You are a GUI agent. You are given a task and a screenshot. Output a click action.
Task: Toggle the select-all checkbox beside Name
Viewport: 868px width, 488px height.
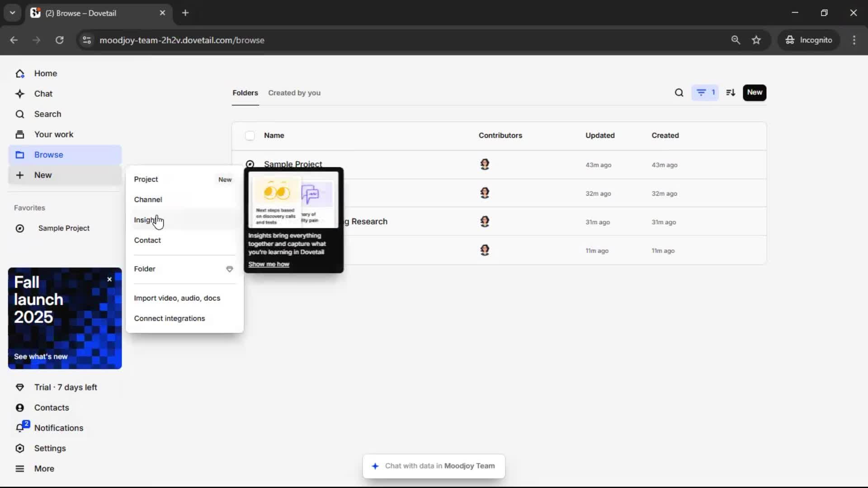pos(250,136)
